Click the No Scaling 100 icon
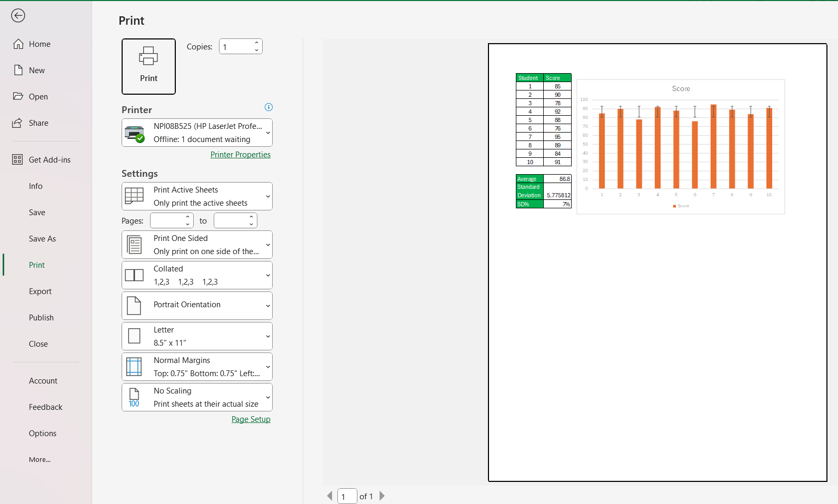Screen dimensions: 838x504 click(134, 397)
